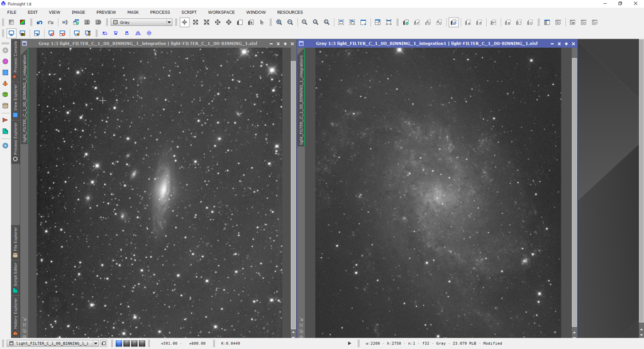Click the vertical mirror flip icon

pos(149,33)
